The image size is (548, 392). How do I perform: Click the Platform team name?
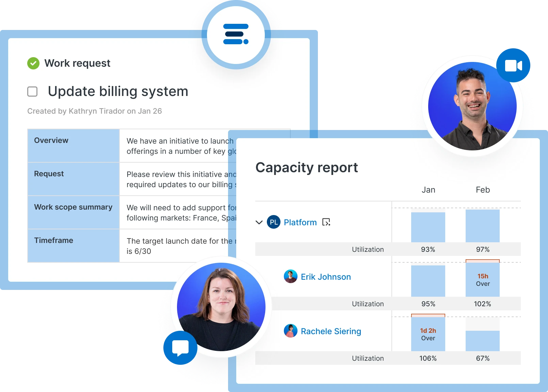tap(300, 222)
